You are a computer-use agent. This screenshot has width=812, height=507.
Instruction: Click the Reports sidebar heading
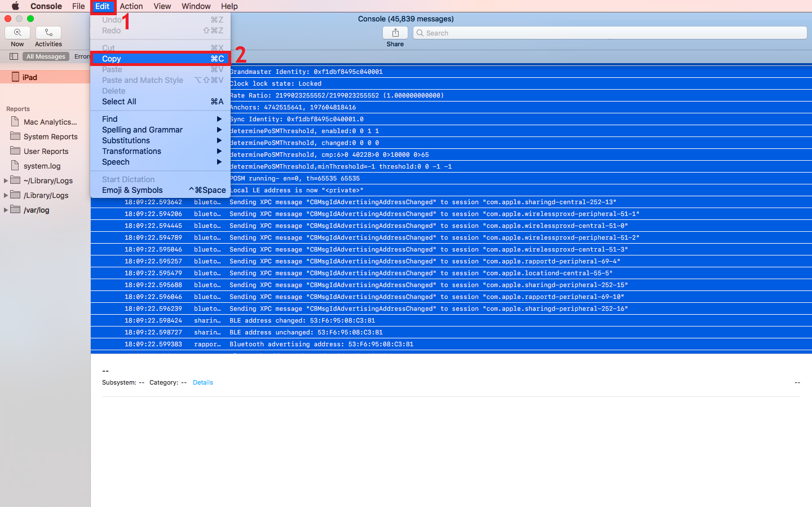tap(18, 109)
